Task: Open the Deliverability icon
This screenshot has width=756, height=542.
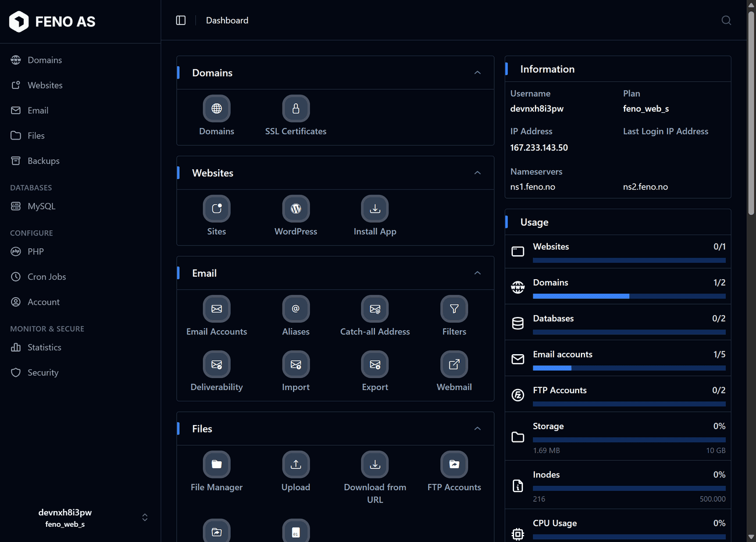Action: point(216,365)
